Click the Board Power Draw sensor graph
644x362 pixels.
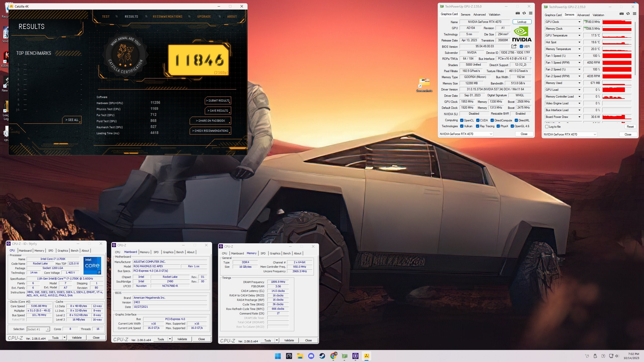pos(617,117)
